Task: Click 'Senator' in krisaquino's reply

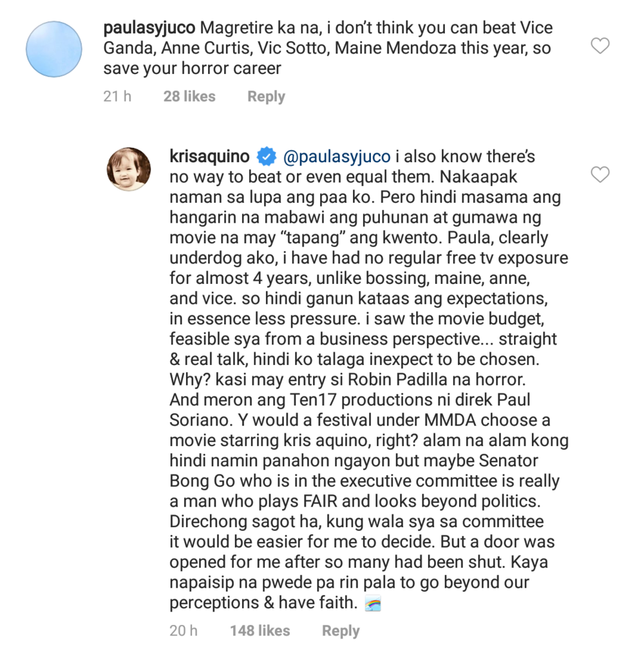Action: click(x=508, y=461)
